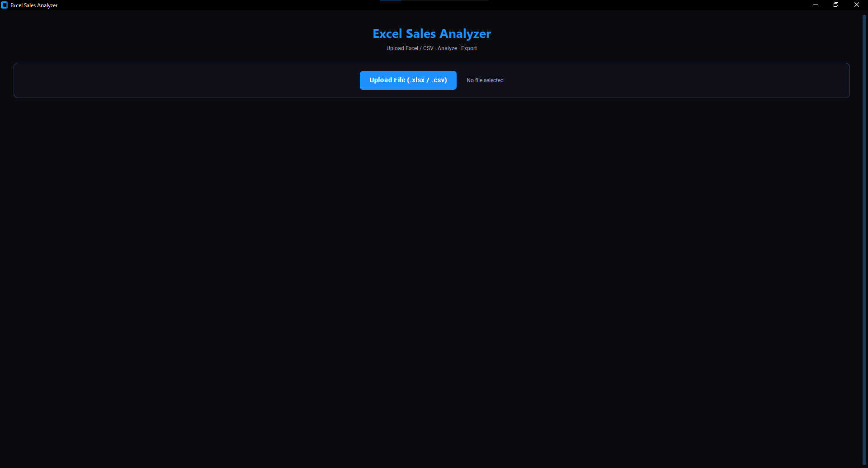Click the vertical scrollbar on the right edge

click(864, 239)
